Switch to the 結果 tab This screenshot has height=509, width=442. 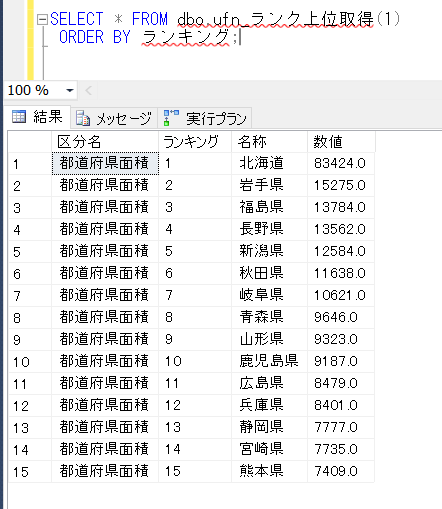(x=37, y=117)
